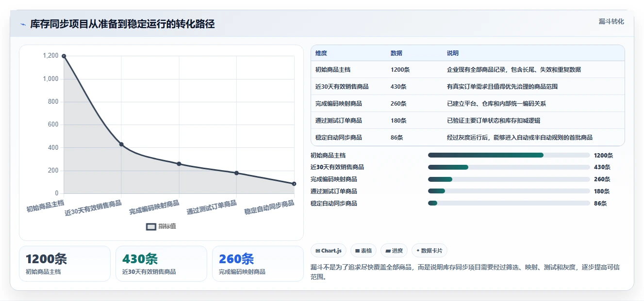Click the 1200条 初始商品主档 data card
This screenshot has height=301, width=644.
65,264
